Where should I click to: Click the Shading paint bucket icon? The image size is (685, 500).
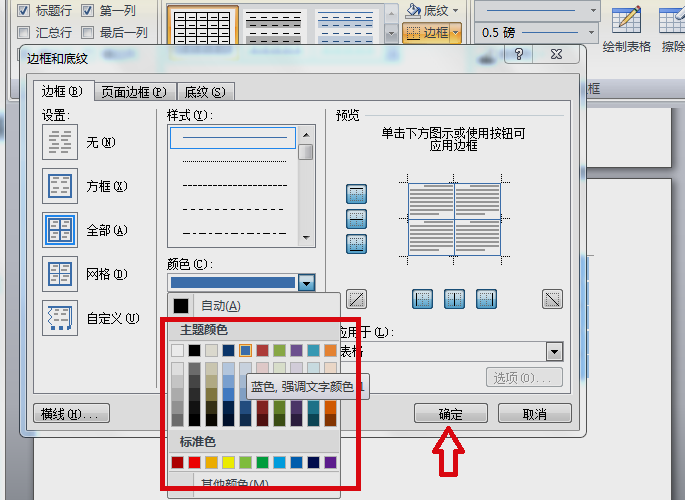pyautogui.click(x=413, y=10)
